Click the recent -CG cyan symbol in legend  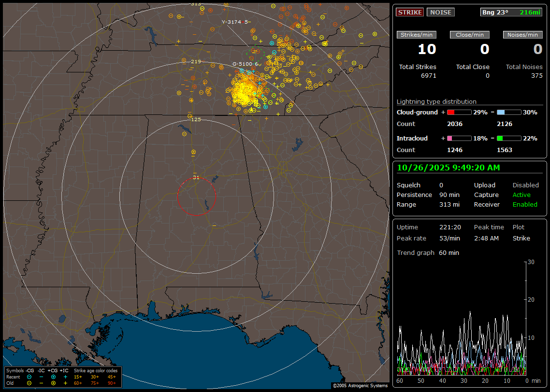tap(29, 377)
